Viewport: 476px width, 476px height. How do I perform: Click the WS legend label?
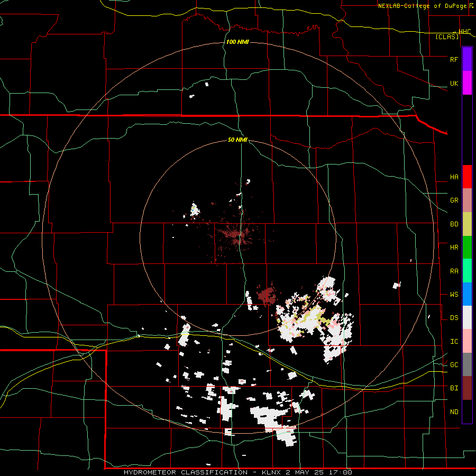click(x=454, y=295)
